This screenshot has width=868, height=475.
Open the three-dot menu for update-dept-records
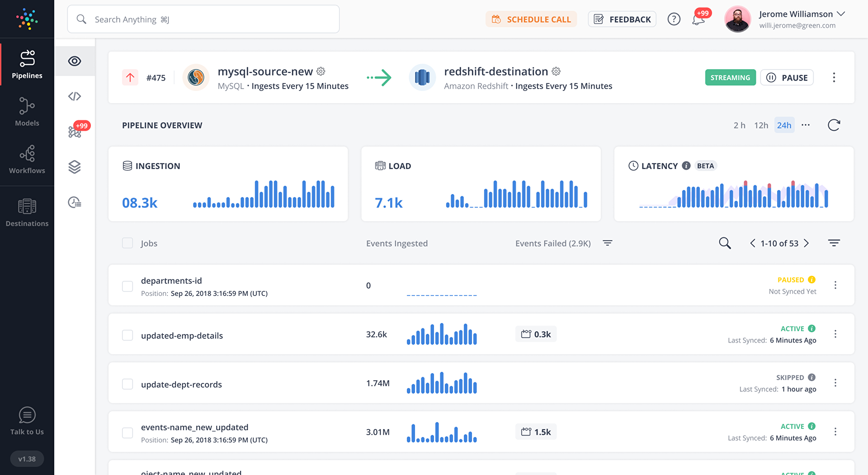click(835, 383)
